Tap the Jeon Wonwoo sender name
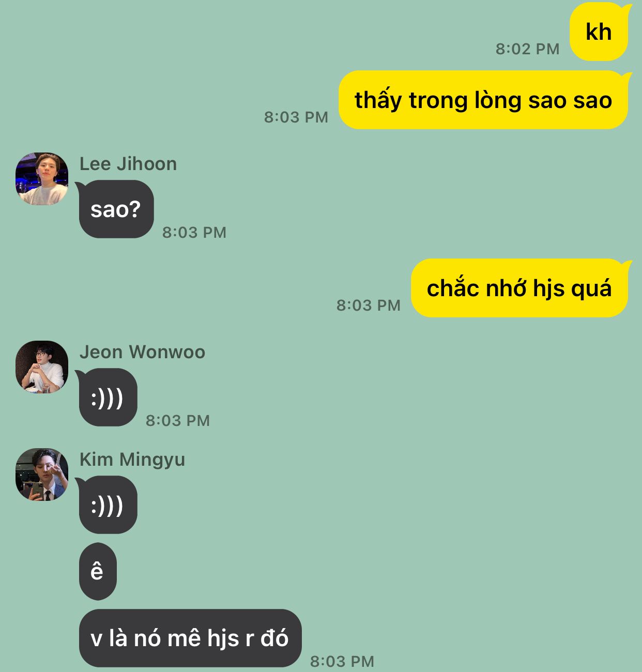The height and width of the screenshot is (672, 642). click(143, 352)
